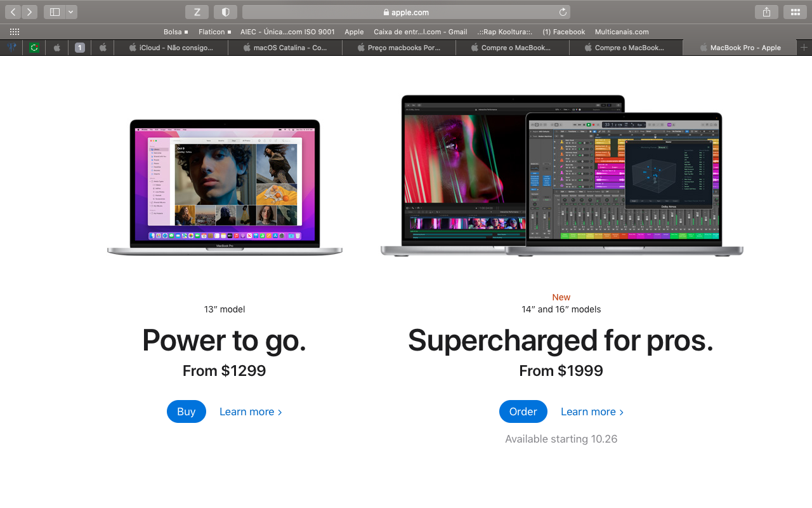This screenshot has width=812, height=508.
Task: Open the Multicanais.com bookmark
Action: [x=622, y=32]
